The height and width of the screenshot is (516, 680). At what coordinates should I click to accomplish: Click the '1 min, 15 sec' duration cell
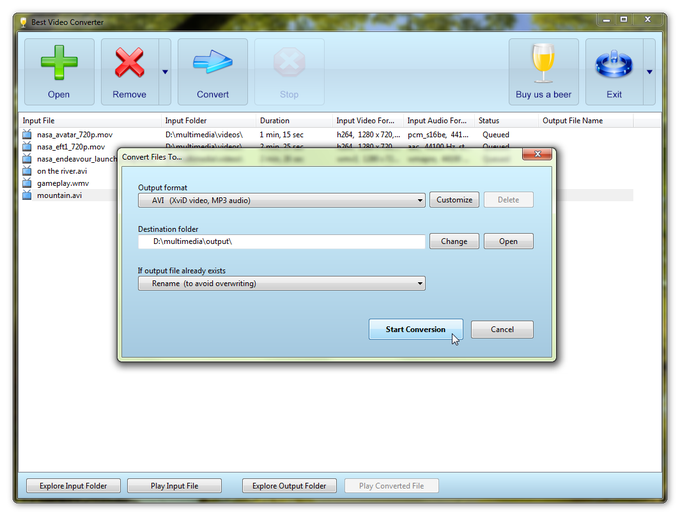(281, 135)
